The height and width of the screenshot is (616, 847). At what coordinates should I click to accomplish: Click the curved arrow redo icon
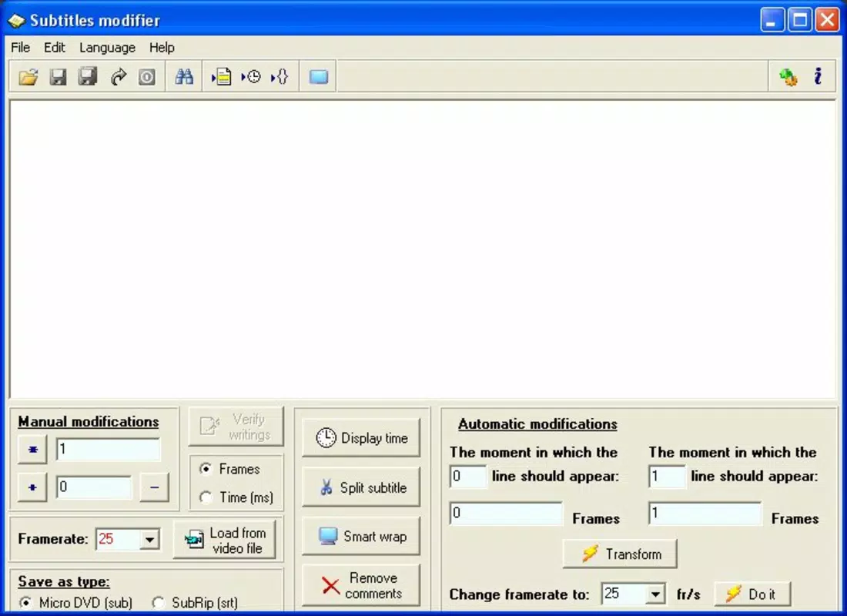118,77
